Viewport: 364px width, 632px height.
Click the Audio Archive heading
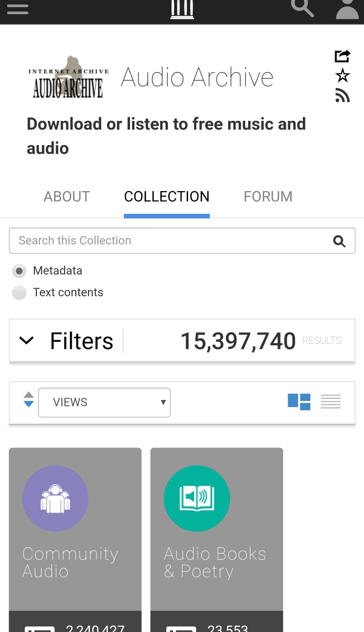[197, 77]
